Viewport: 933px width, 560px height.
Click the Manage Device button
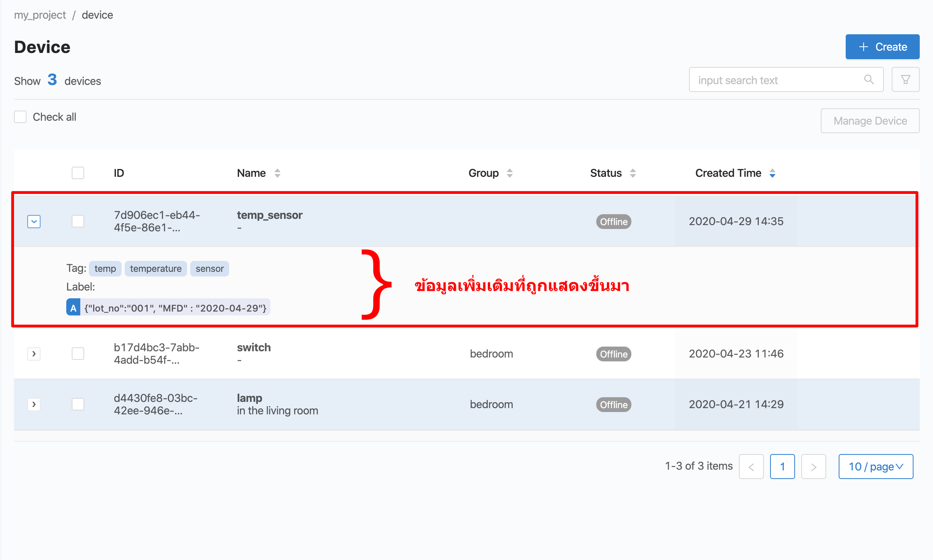pyautogui.click(x=870, y=121)
